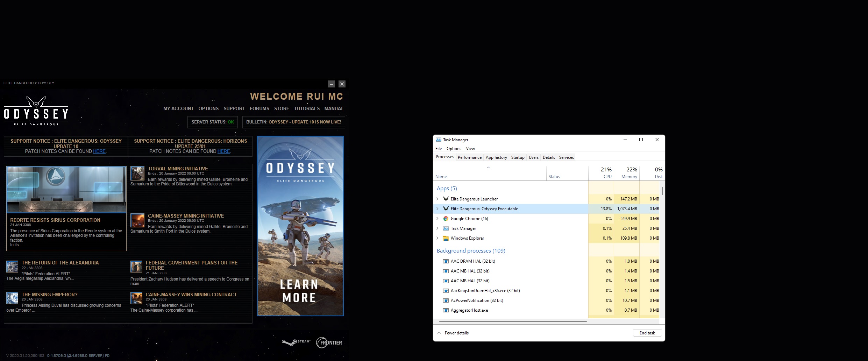Open STORE link in launcher
Image resolution: width=868 pixels, height=361 pixels.
click(x=282, y=109)
